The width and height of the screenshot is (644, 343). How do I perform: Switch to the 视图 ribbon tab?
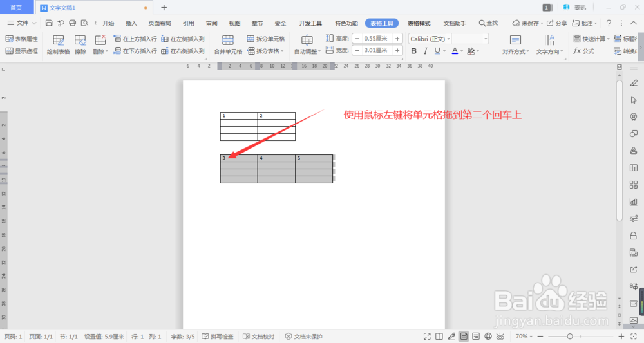click(x=235, y=23)
